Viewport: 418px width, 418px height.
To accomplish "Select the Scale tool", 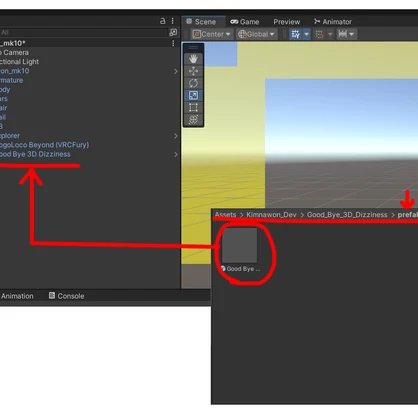I will click(x=193, y=95).
